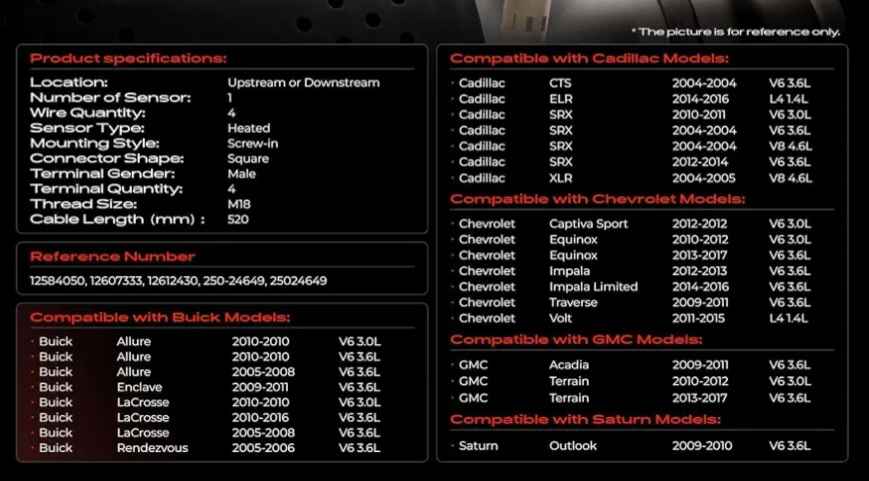Click the "Sensor Type:" label
The image size is (869, 481).
click(87, 128)
